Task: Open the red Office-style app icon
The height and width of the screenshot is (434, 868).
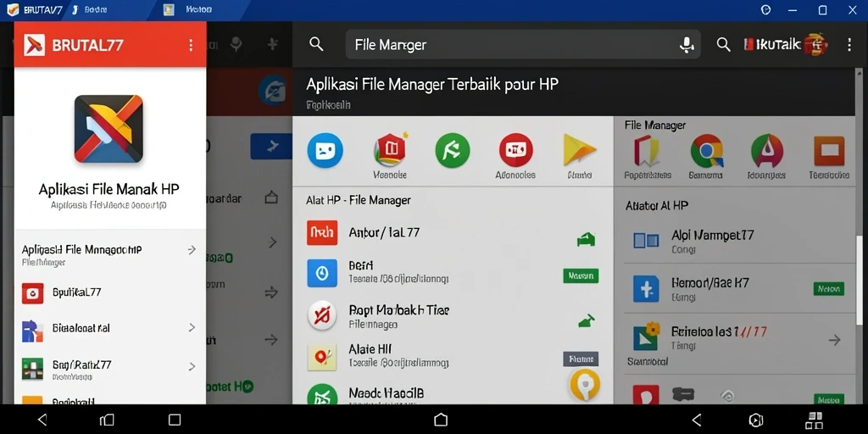Action: pos(390,149)
